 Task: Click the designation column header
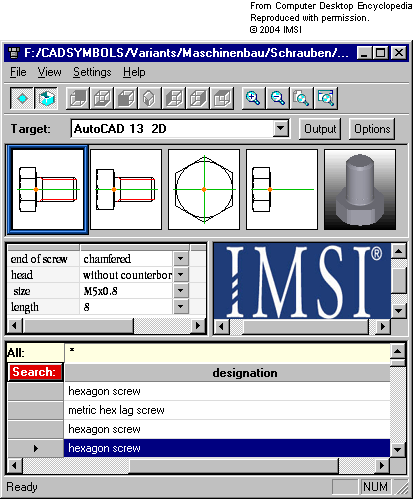click(x=227, y=373)
